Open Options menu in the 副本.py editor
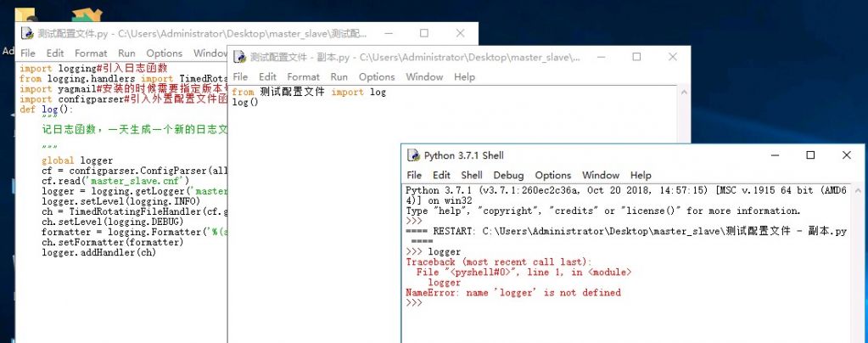The height and width of the screenshot is (343, 868). click(x=377, y=76)
